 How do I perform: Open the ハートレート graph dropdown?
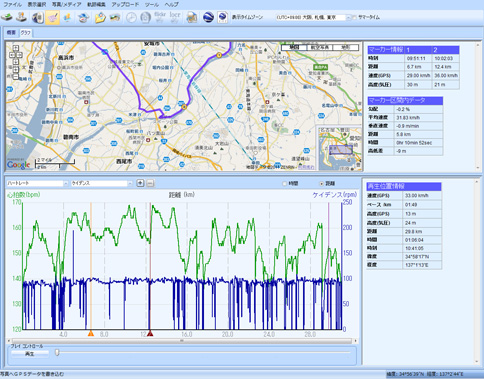click(66, 183)
